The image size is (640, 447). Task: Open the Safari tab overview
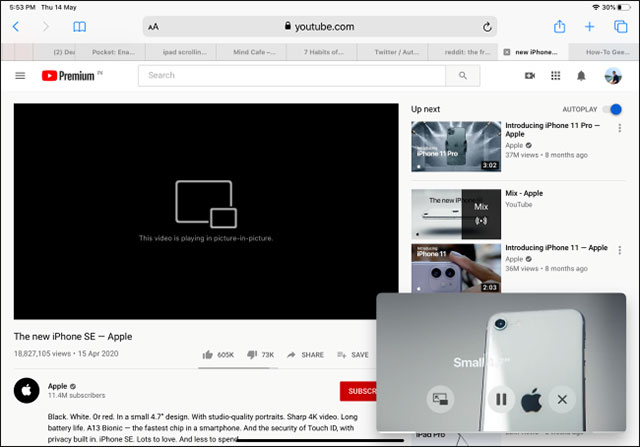pyautogui.click(x=620, y=27)
